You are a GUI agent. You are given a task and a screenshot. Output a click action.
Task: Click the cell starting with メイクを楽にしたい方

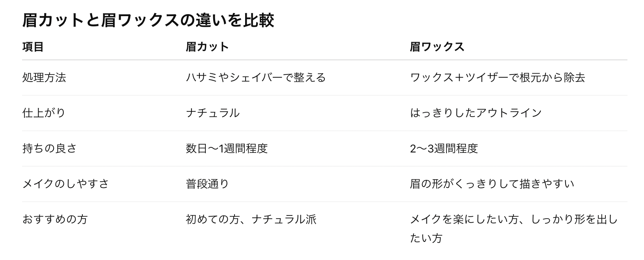click(x=514, y=228)
